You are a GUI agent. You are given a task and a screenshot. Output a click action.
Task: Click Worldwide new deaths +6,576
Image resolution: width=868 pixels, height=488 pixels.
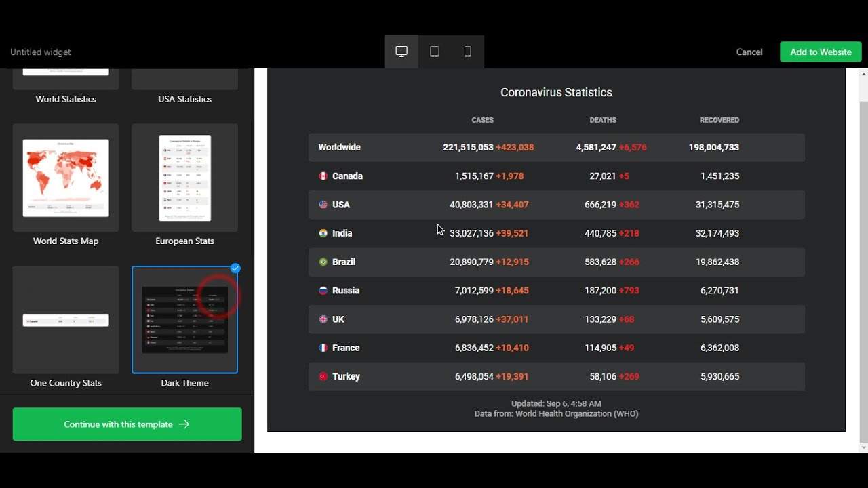click(x=633, y=147)
